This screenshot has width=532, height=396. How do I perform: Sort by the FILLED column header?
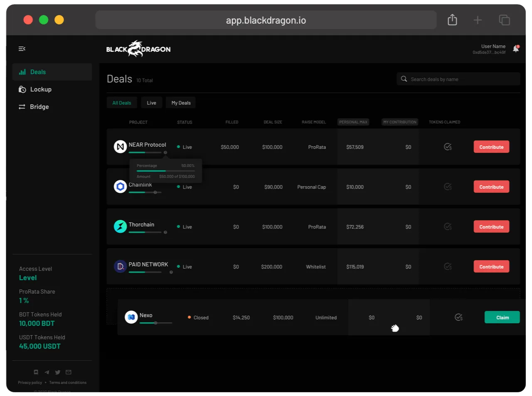tap(232, 122)
